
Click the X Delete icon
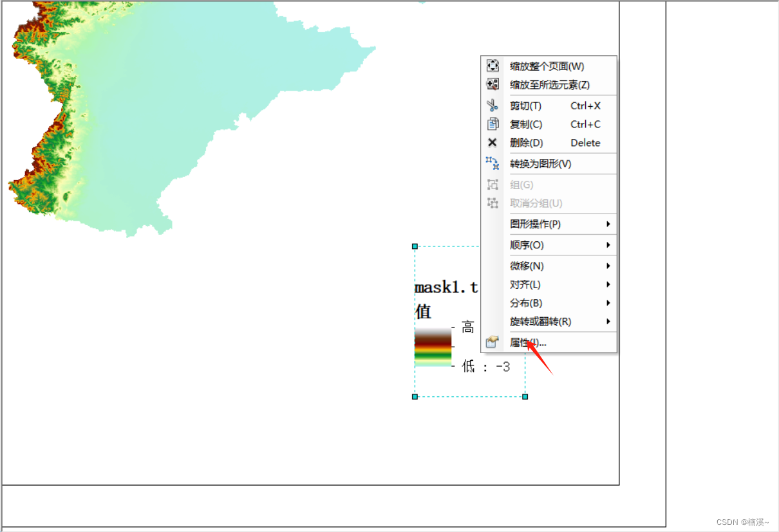coord(493,143)
